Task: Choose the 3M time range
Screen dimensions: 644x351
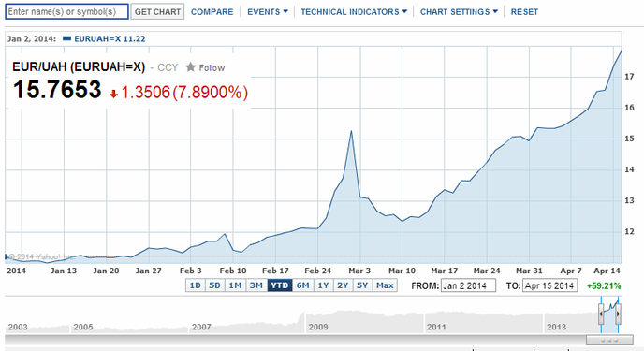Action: (256, 285)
